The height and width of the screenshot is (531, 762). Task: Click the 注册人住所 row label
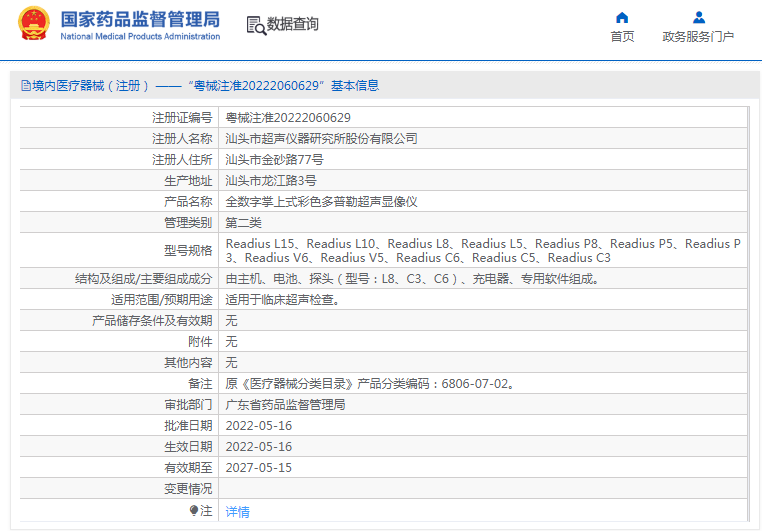pos(182,160)
